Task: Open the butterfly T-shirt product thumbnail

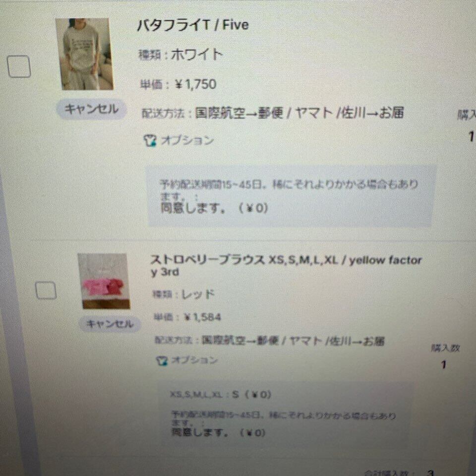Action: click(85, 54)
